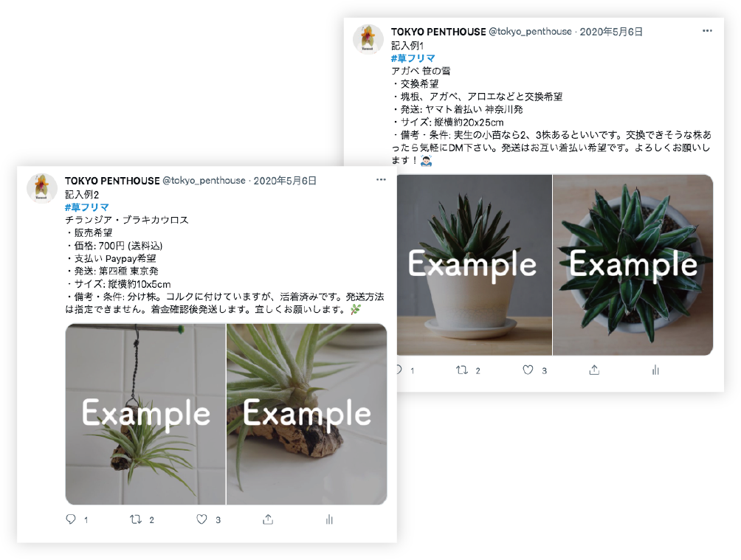Retweet the 記入例2 Tillandsia tweet
Viewport: 741px width, 560px height.
click(x=136, y=519)
